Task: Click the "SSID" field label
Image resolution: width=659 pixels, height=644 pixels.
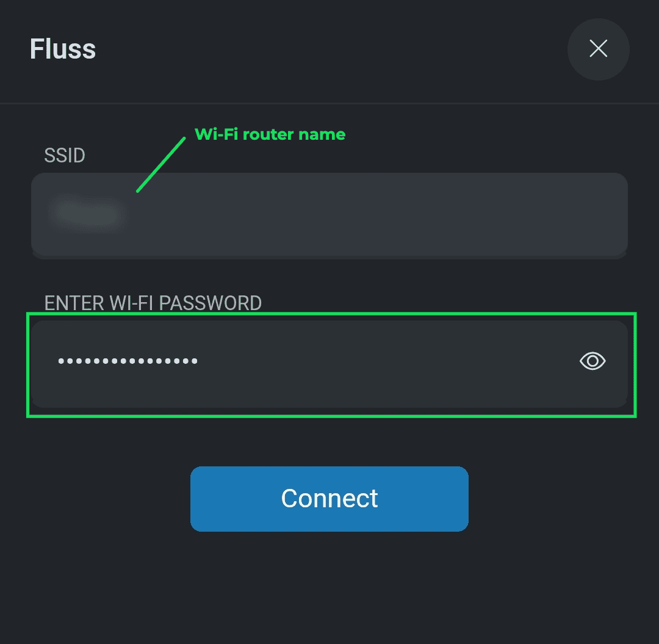Action: [65, 156]
